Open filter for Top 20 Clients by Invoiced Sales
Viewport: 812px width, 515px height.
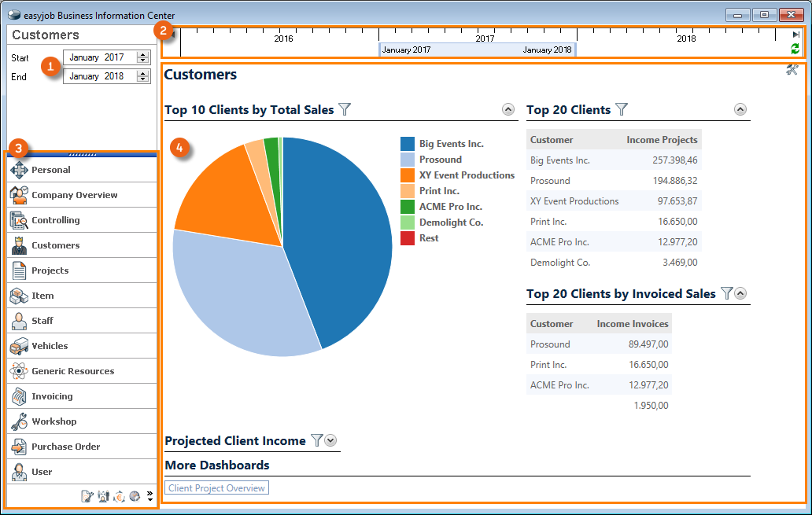(x=726, y=293)
